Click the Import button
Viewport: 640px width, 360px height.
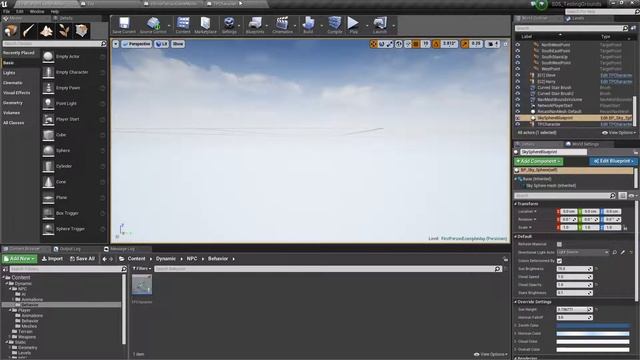(x=52, y=259)
